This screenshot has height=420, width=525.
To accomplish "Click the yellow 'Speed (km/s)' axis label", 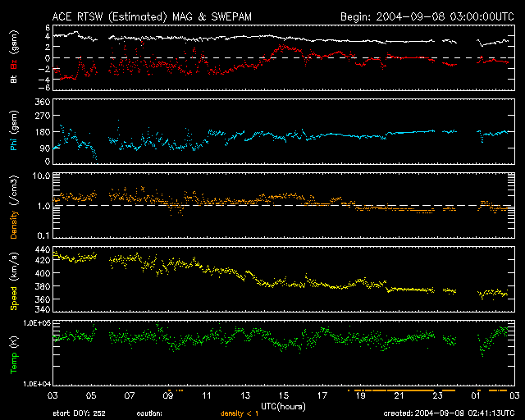I will pos(14,281).
